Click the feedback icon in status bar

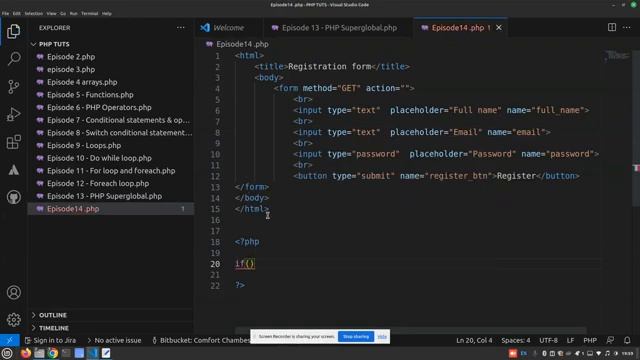click(610, 340)
